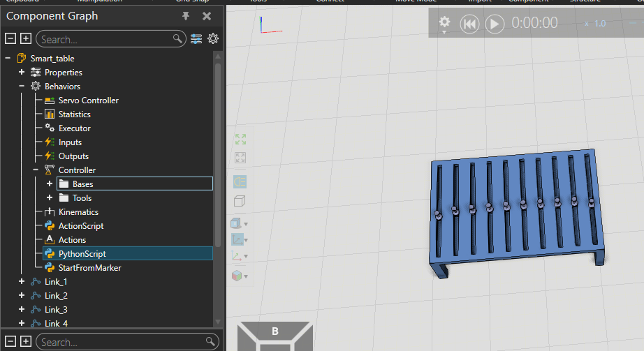Select Behaviors in the tree

62,87
